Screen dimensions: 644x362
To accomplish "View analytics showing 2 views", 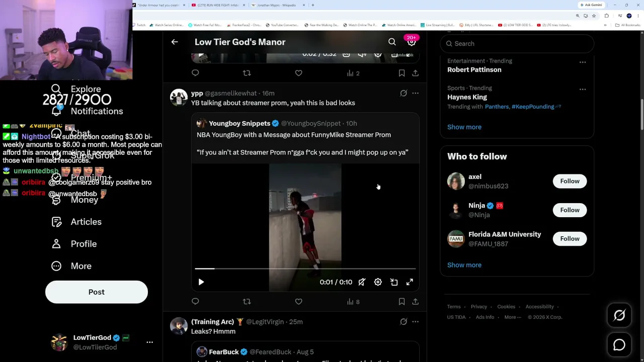I will coord(353,73).
